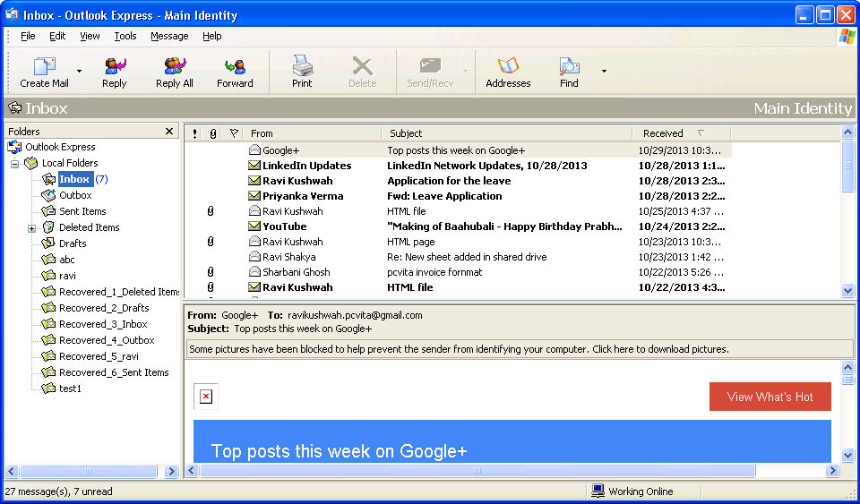Open the File menu
This screenshot has width=860, height=504.
pyautogui.click(x=28, y=36)
